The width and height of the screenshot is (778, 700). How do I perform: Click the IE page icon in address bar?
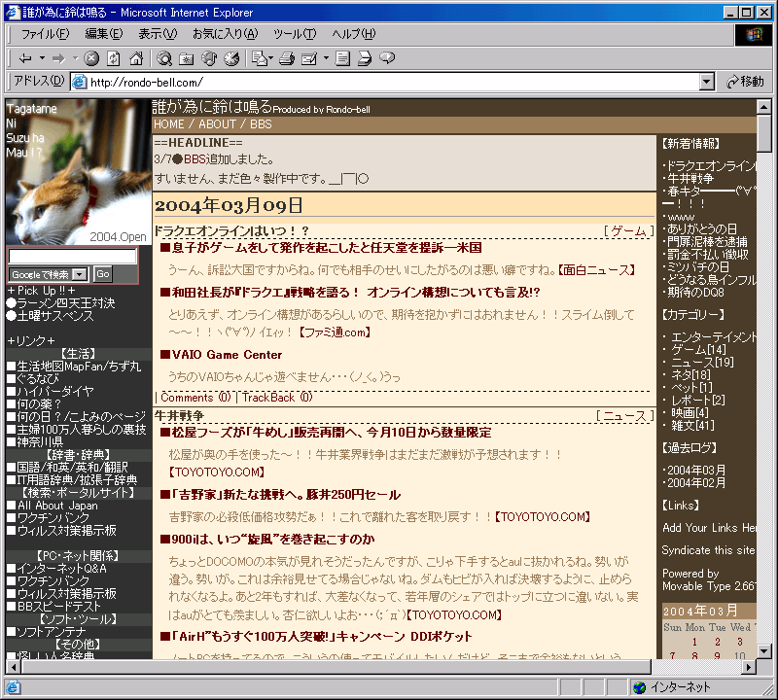click(79, 82)
